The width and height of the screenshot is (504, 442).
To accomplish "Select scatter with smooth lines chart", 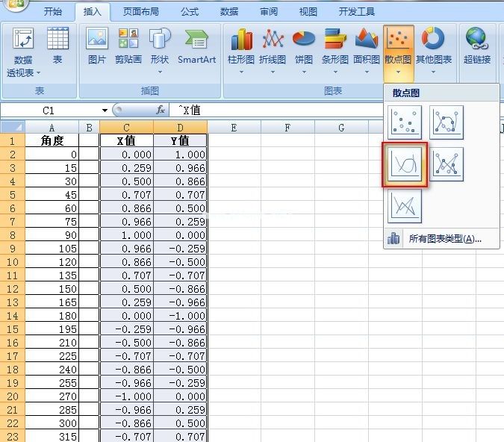I will (405, 164).
